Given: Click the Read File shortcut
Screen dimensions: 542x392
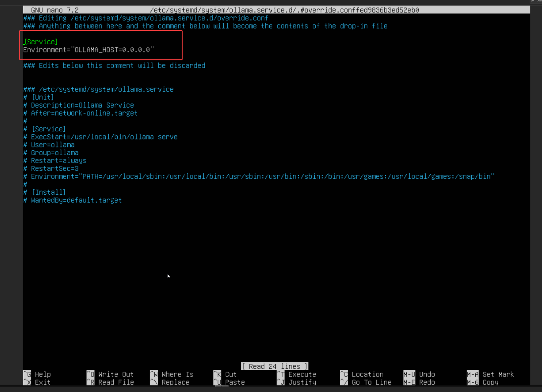Looking at the screenshot, I should point(111,382).
